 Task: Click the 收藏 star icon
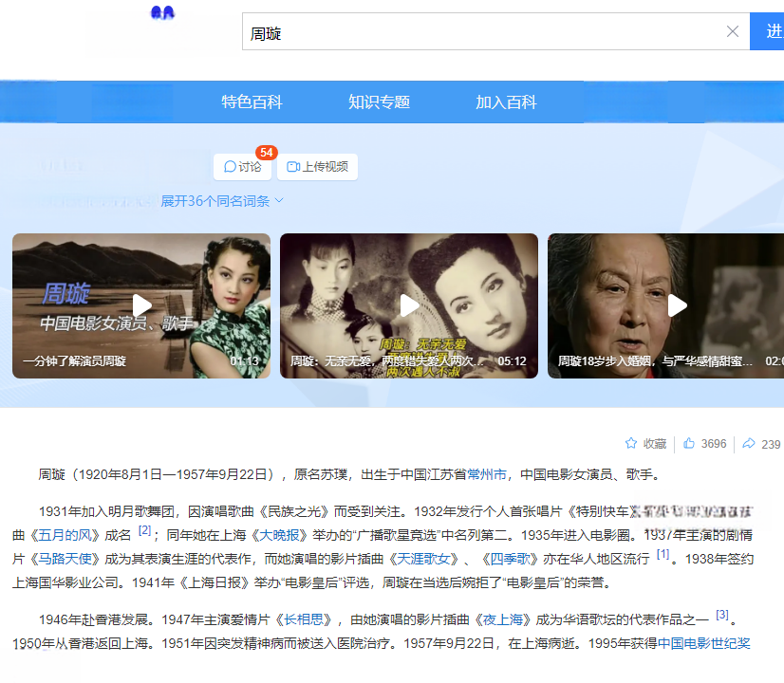coord(631,443)
